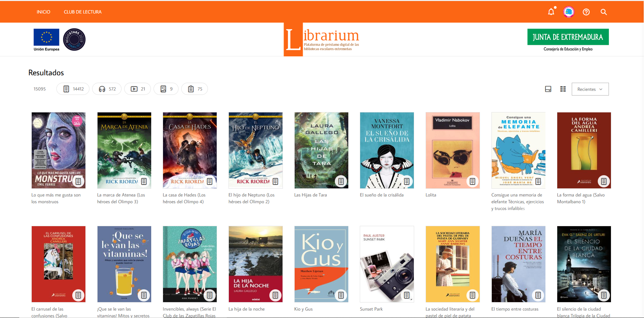644x318 pixels.
Task: Open Lo que más me gusta son los monstruos cover
Action: [58, 150]
